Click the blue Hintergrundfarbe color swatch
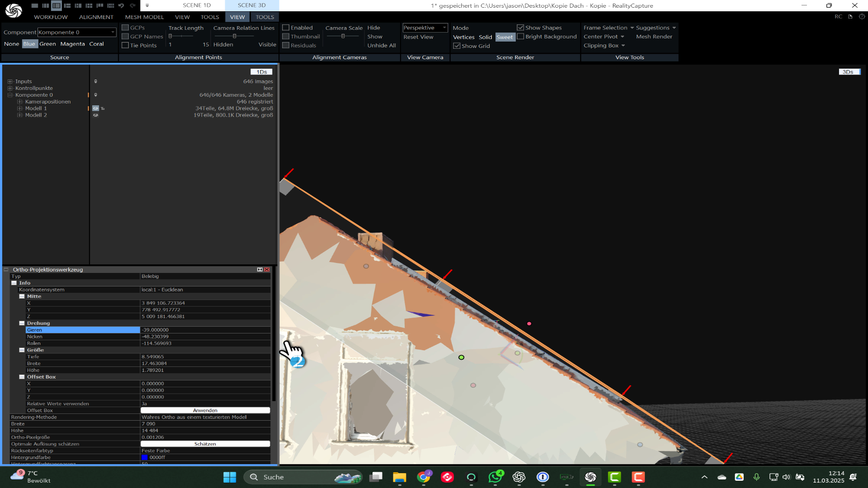Image resolution: width=868 pixels, height=488 pixels. tap(145, 457)
